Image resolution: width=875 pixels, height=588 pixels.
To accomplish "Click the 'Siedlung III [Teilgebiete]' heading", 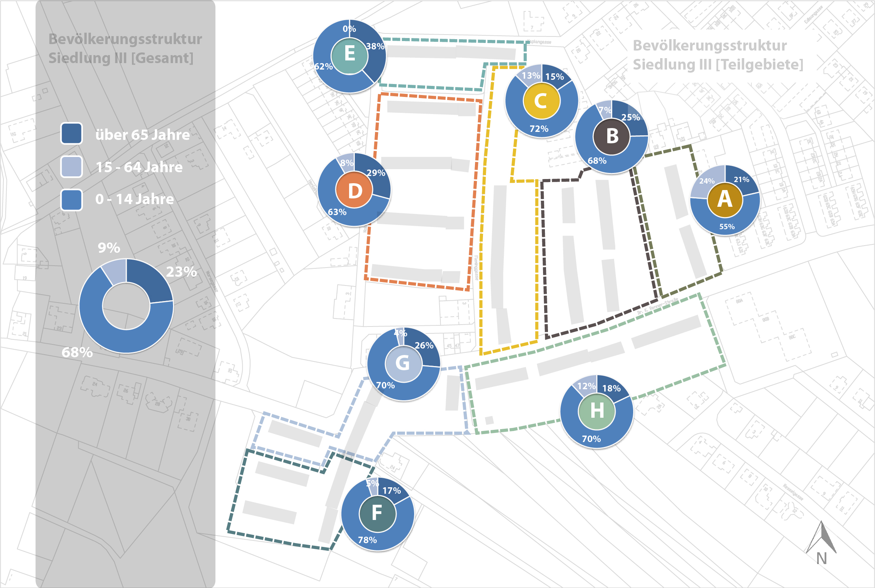I will pos(718,64).
